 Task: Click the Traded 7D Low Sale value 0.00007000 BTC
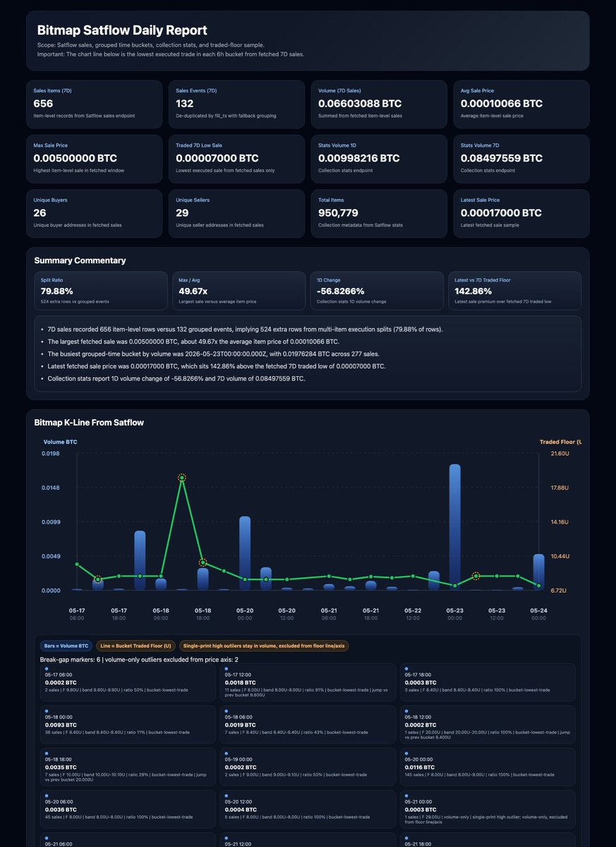[x=217, y=158]
